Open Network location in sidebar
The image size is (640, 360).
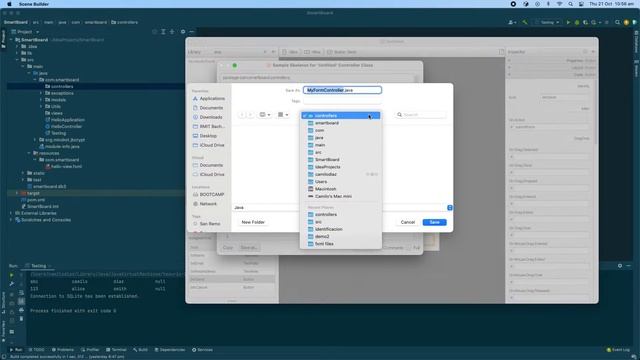(204, 204)
